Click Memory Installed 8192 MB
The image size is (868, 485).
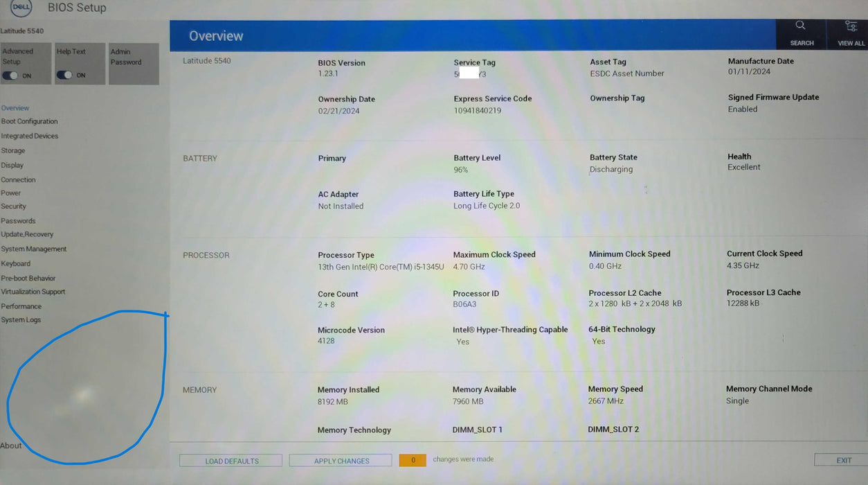pos(333,402)
